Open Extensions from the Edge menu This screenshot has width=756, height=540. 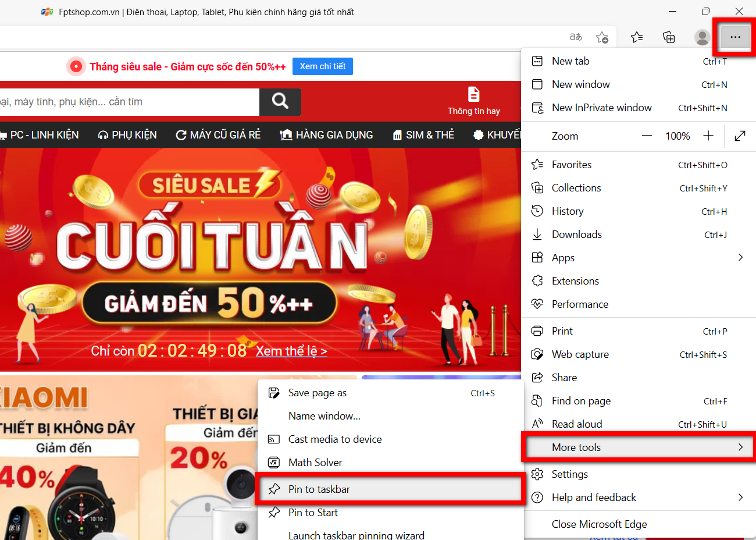point(639,281)
